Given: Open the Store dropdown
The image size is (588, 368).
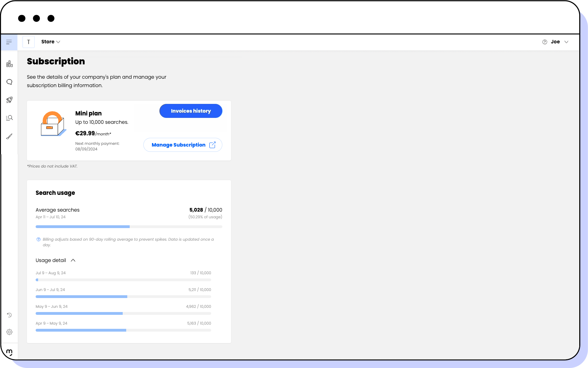Looking at the screenshot, I should click(x=51, y=42).
